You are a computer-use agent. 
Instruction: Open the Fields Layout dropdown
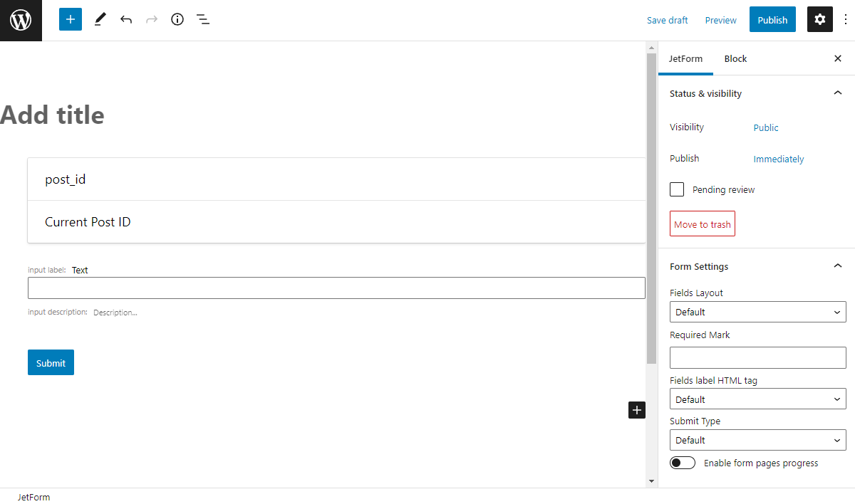[757, 312]
